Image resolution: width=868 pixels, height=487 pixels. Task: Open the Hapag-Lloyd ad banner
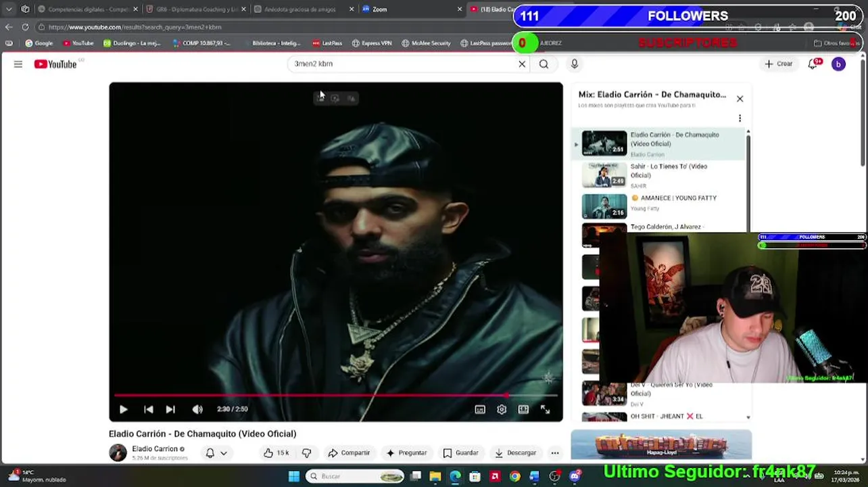(x=661, y=444)
